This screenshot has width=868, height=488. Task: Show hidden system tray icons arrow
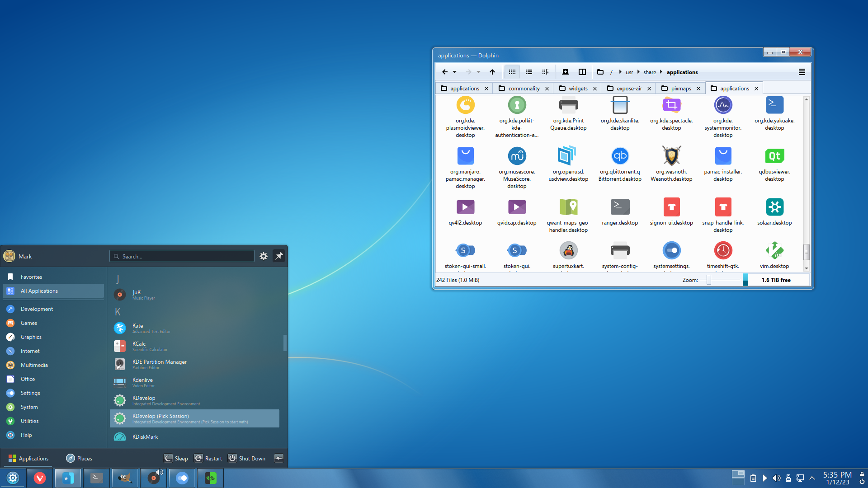click(812, 478)
